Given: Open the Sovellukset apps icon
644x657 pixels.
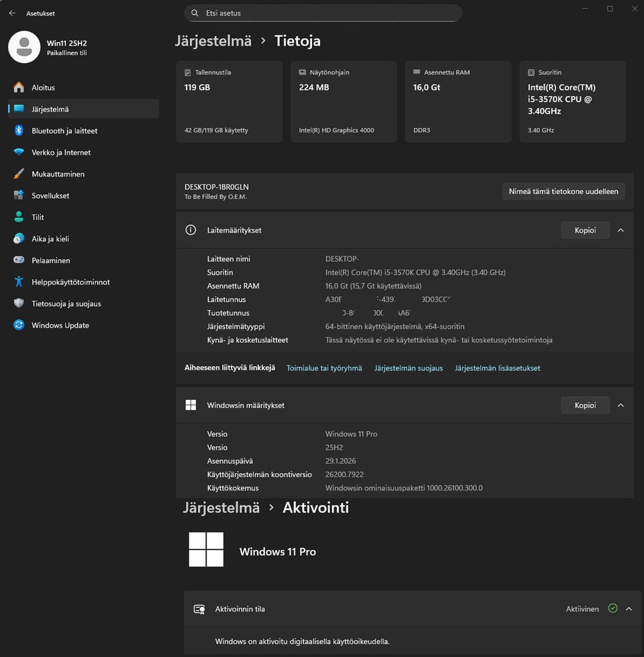Looking at the screenshot, I should 19,195.
